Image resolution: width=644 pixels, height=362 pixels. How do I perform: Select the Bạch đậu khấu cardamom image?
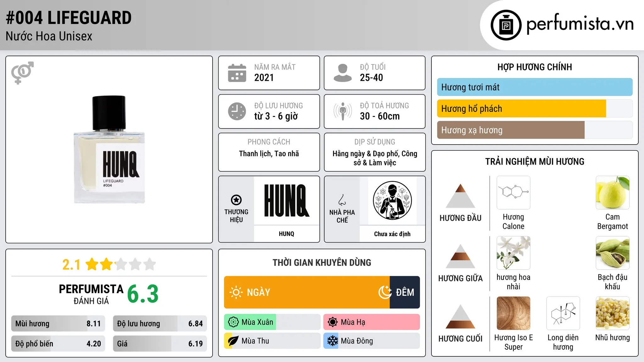pos(613,253)
